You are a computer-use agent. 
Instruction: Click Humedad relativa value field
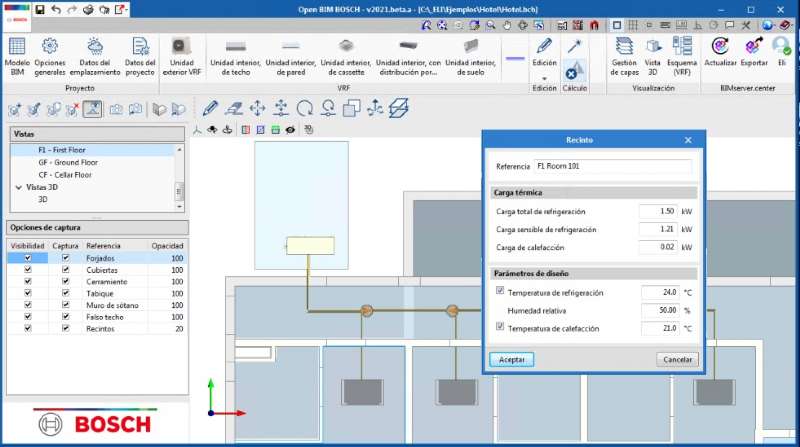tap(661, 310)
